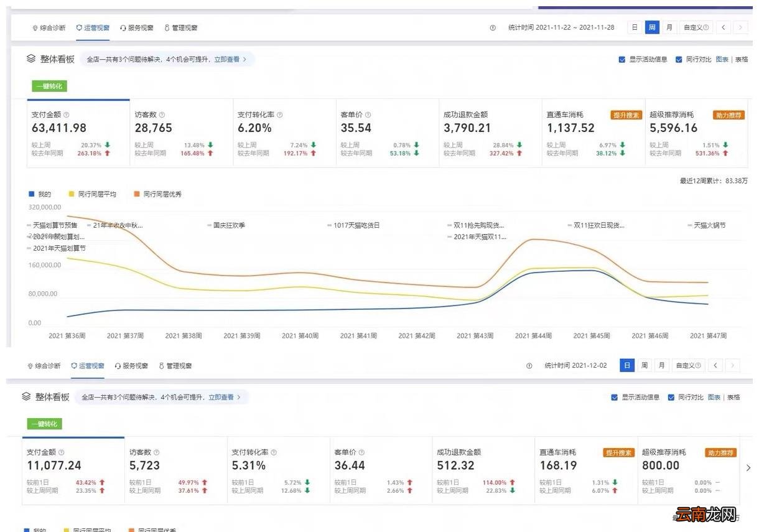Click the green 一键转化 button in top panel
Viewport: 759px width, 532px height.
[x=49, y=86]
